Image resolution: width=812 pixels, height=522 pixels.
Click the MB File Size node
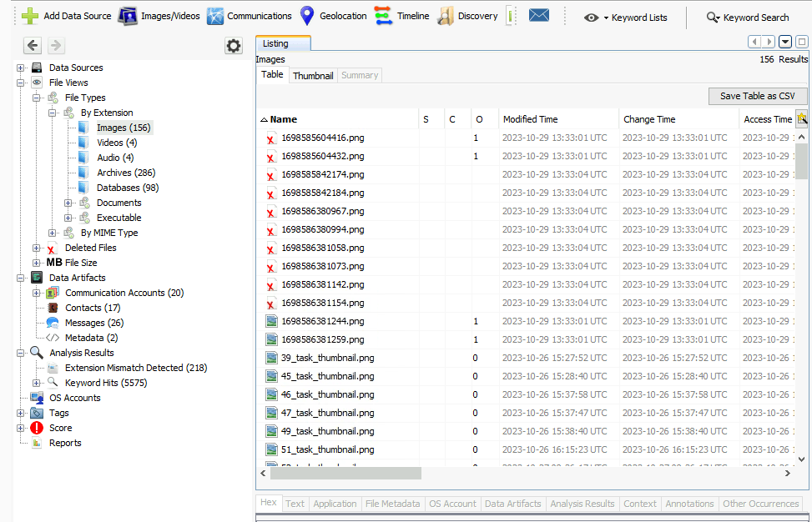click(72, 263)
